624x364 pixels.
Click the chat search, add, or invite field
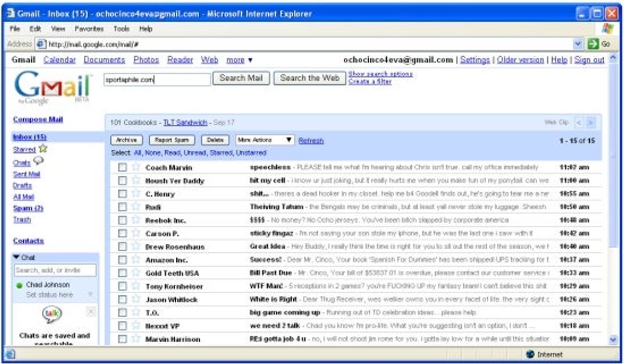coord(55,270)
